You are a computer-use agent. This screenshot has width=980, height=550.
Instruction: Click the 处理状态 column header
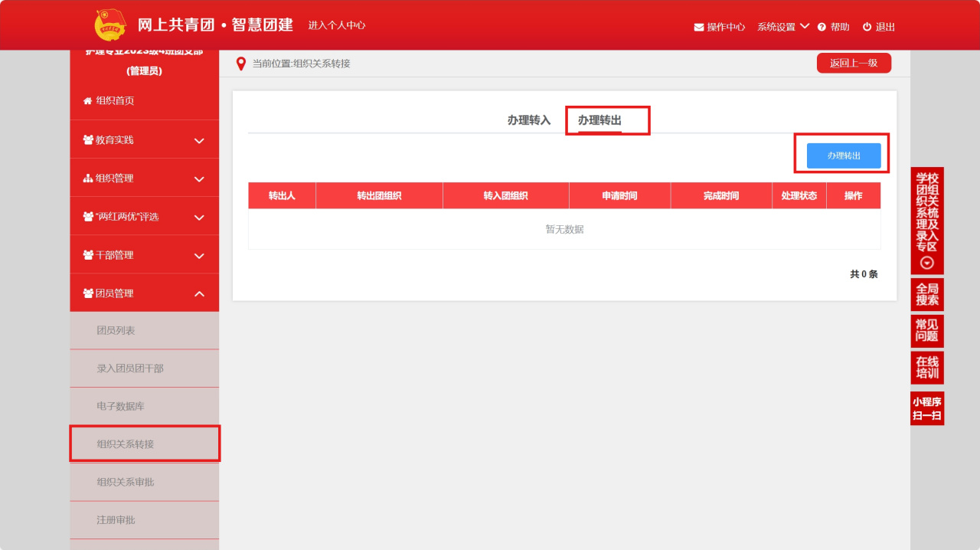click(799, 196)
